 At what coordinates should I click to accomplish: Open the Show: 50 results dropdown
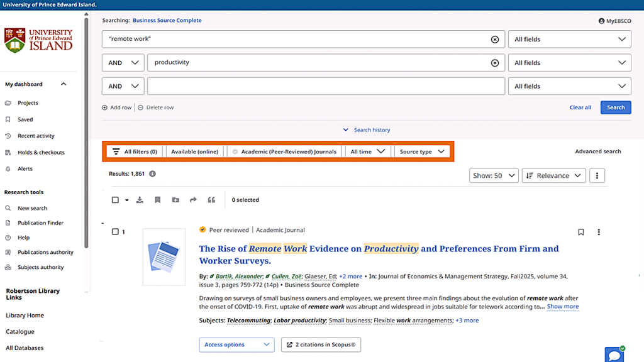494,176
